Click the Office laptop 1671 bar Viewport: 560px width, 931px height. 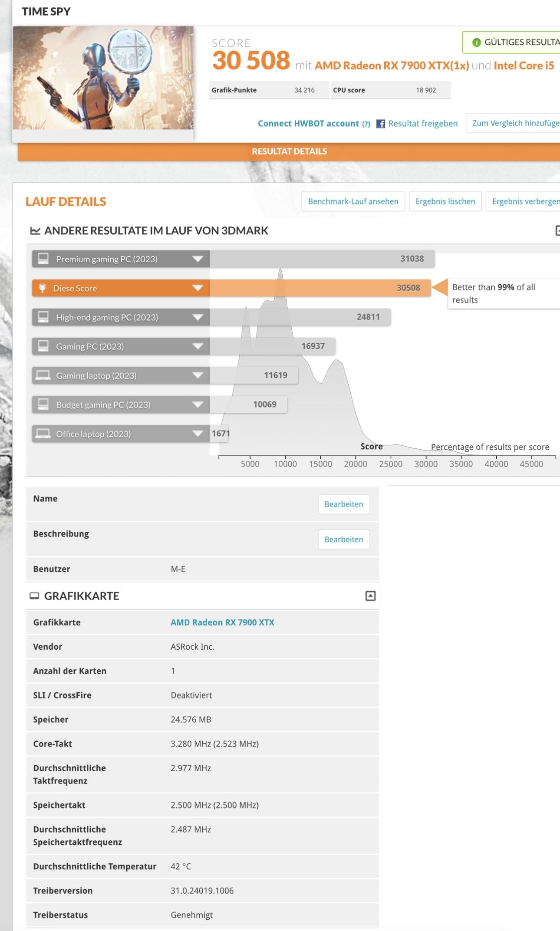[x=219, y=433]
